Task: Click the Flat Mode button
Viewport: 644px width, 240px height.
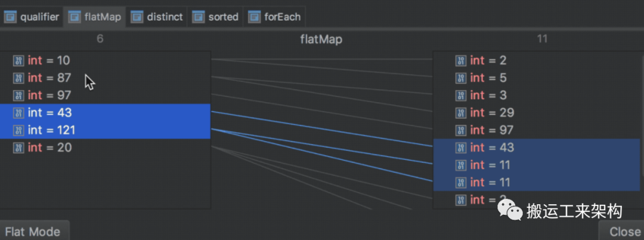Action: (33, 231)
